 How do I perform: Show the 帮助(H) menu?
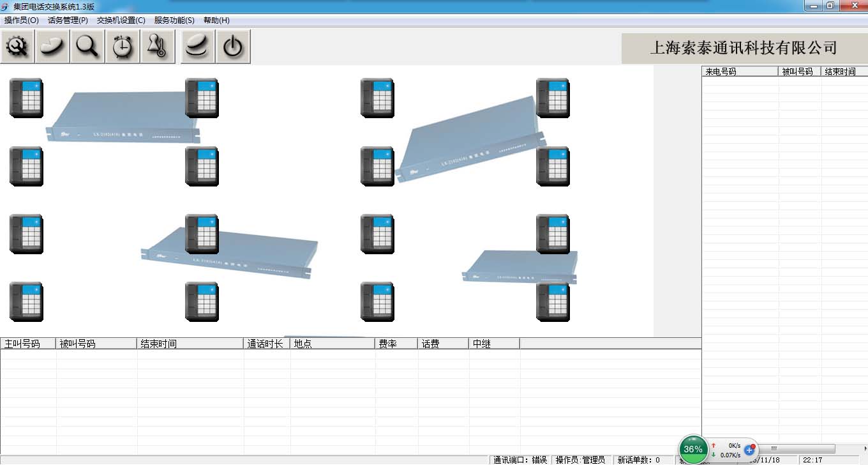[x=216, y=20]
